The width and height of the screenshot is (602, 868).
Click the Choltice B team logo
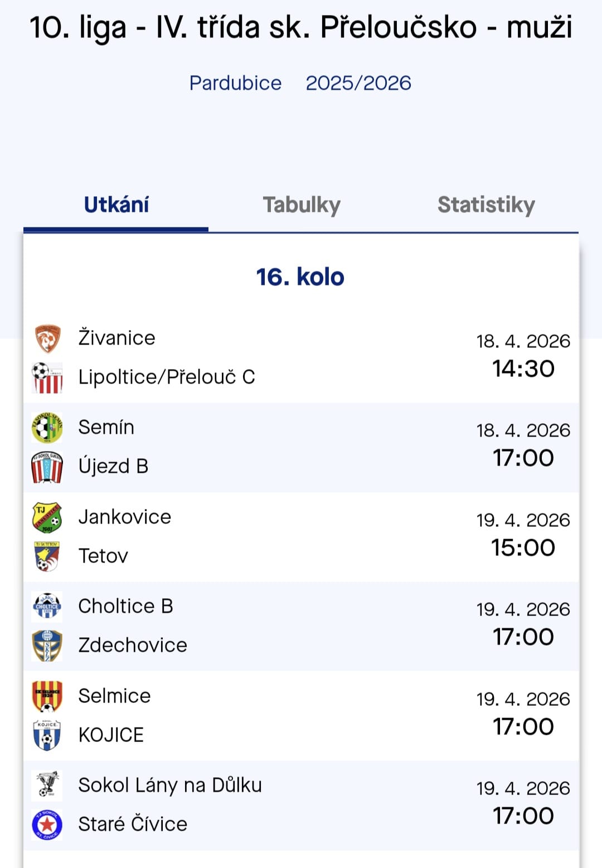tap(47, 607)
